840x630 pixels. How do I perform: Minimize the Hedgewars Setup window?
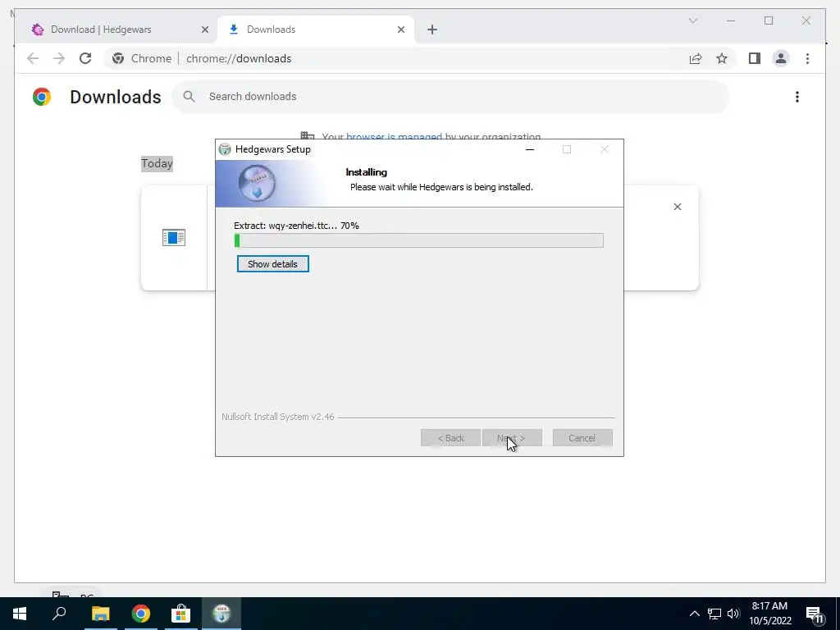[x=530, y=149]
